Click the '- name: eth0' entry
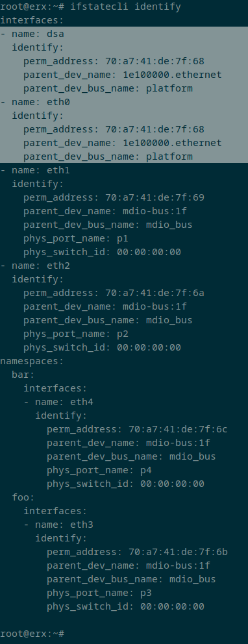Viewport: 248px width, 644px height. (x=35, y=102)
